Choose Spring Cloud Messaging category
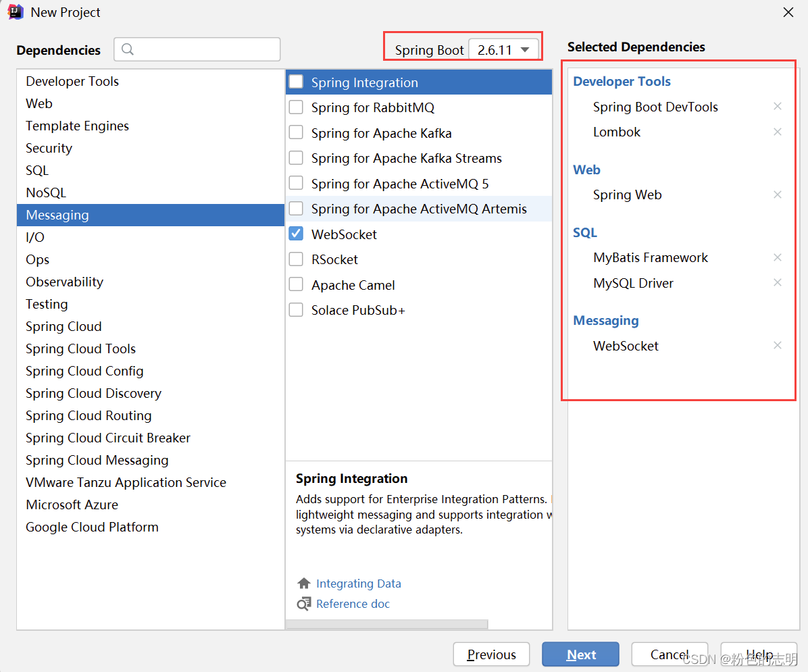The height and width of the screenshot is (672, 808). 151,460
